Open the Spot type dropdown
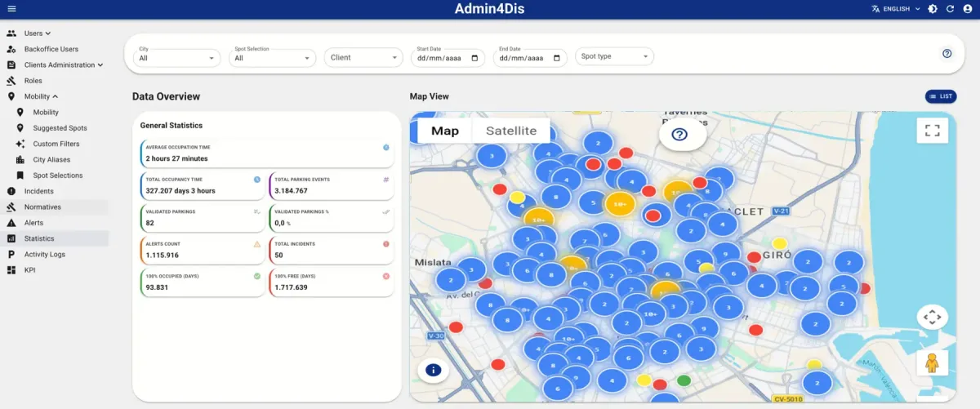 coord(614,56)
